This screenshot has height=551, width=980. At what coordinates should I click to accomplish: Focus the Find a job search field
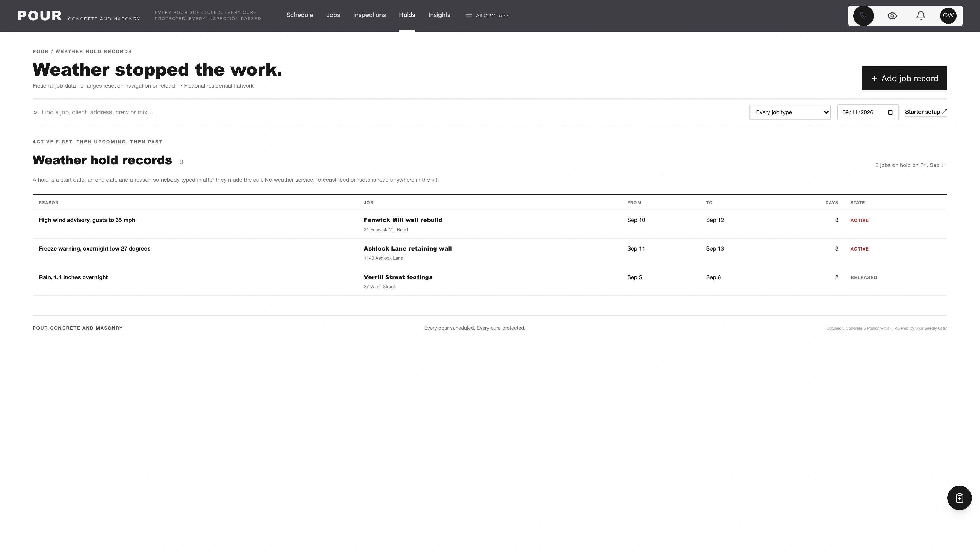388,112
